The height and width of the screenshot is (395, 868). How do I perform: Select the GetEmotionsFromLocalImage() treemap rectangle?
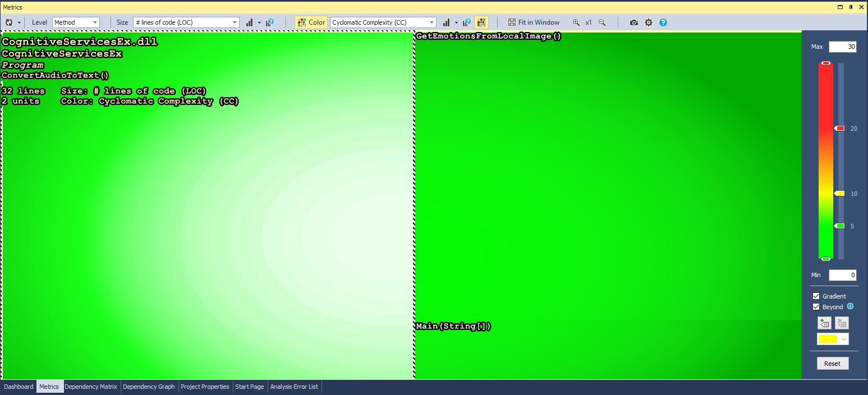click(x=609, y=176)
